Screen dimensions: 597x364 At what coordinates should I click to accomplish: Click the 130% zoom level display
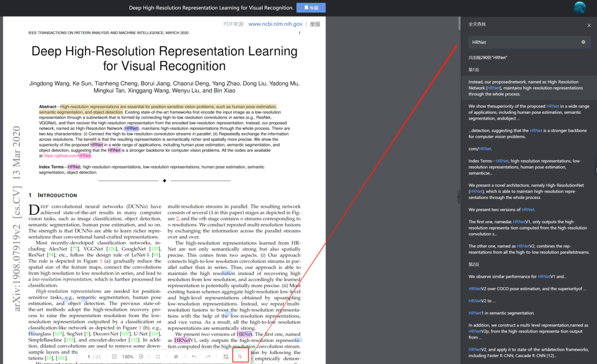point(128,357)
